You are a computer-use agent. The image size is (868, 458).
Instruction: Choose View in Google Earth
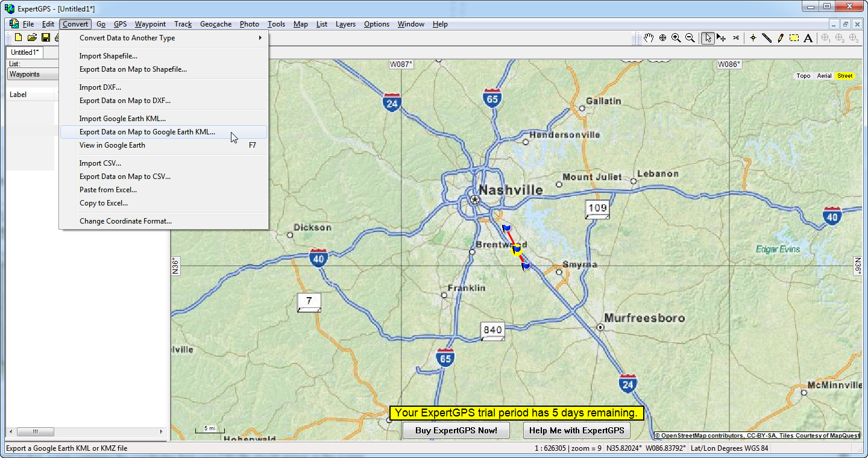163,145
